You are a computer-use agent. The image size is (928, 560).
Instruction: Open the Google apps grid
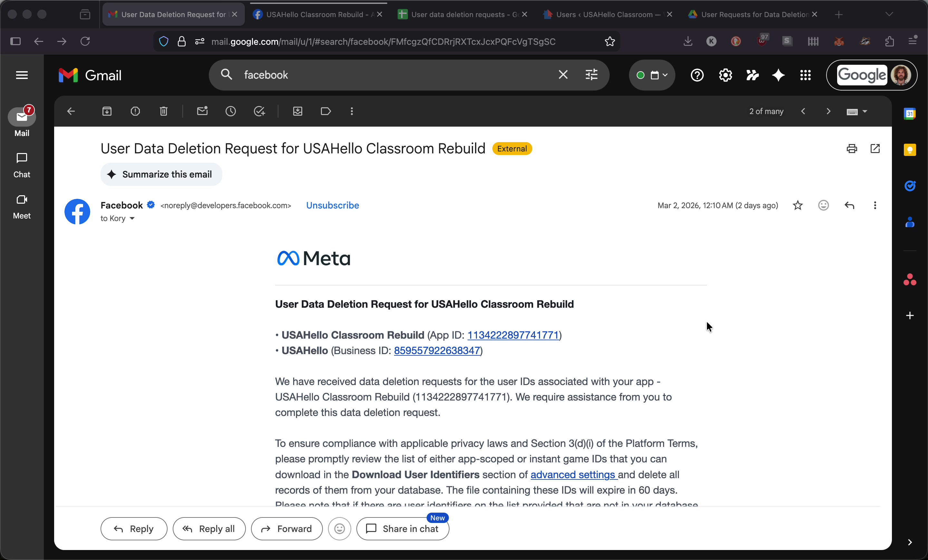[805, 75]
